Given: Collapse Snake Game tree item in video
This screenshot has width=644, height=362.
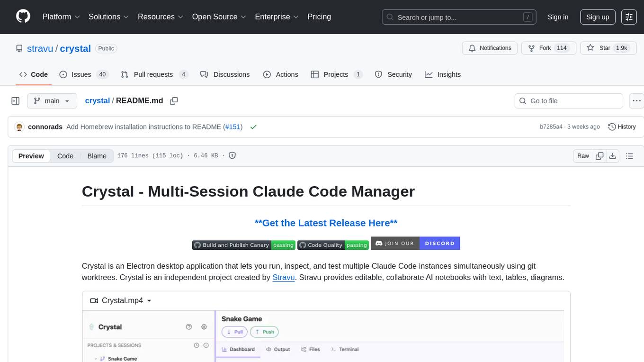Looking at the screenshot, I should tap(96, 359).
